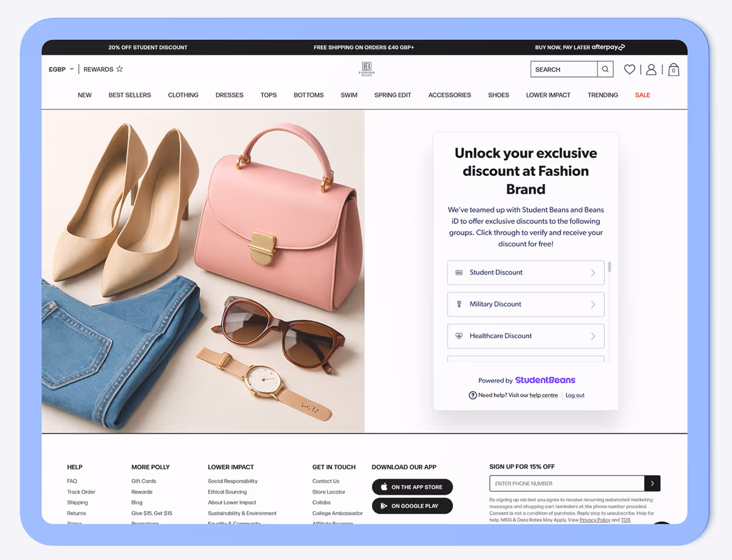The image size is (732, 560).
Task: Click ON GOOGLE PLAY button
Action: coord(412,506)
